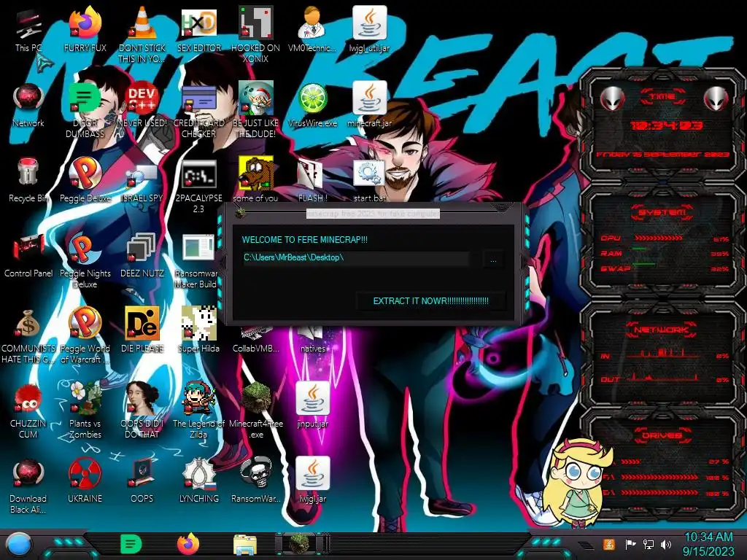The image size is (747, 560).
Task: Select the COMMUNISTS HATE THIS money bag icon
Action: pyautogui.click(x=28, y=336)
